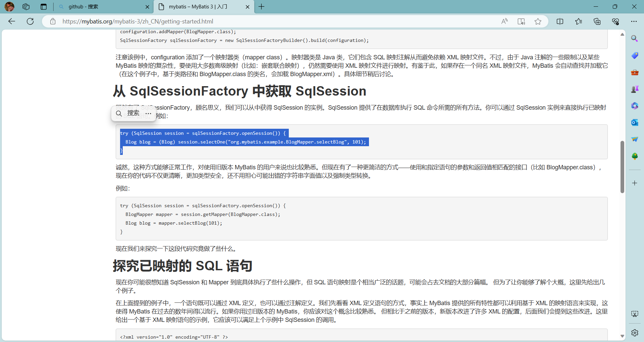This screenshot has width=644, height=342.
Task: Add an app to the sidebar with plus
Action: click(635, 183)
